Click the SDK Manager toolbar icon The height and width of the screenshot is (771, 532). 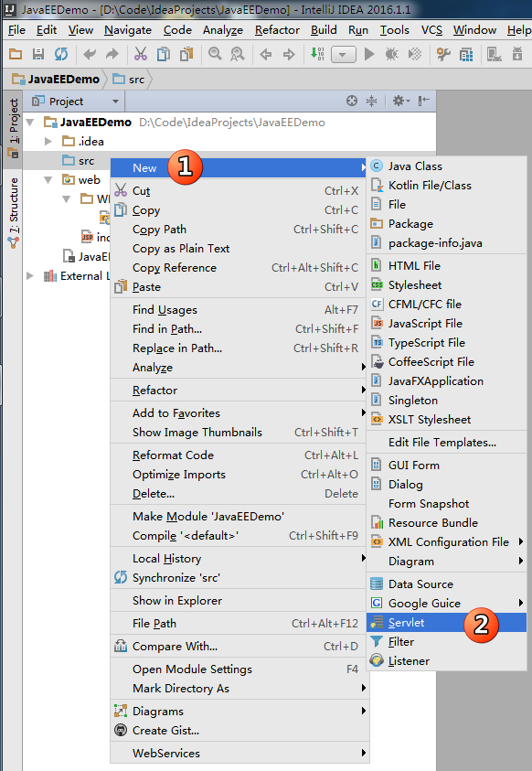pos(495,54)
